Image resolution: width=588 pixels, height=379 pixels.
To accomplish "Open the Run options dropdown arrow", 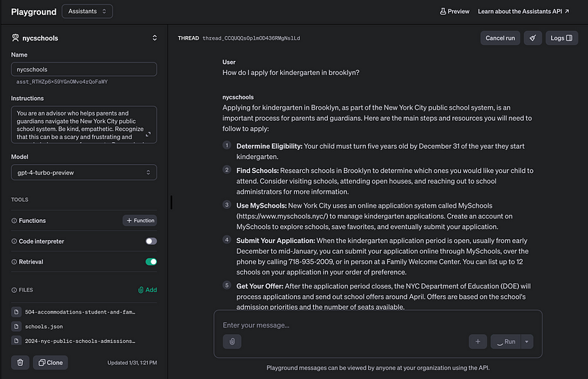I will point(527,341).
